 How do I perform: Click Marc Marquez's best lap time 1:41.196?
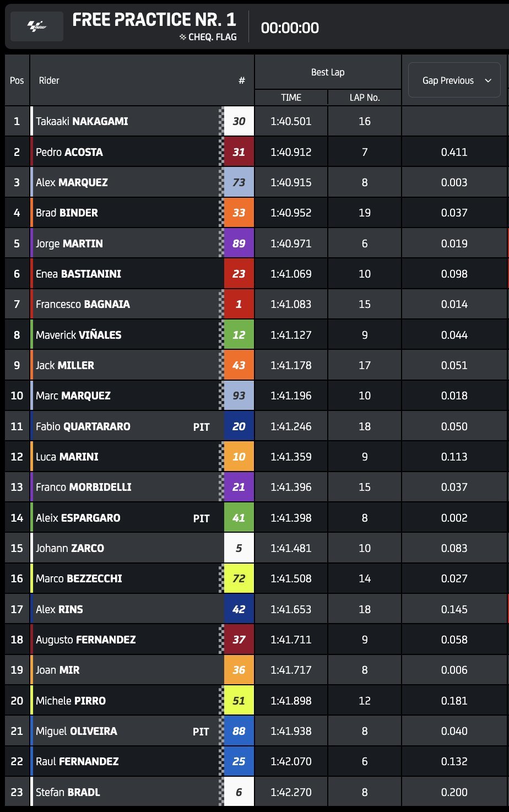point(291,396)
